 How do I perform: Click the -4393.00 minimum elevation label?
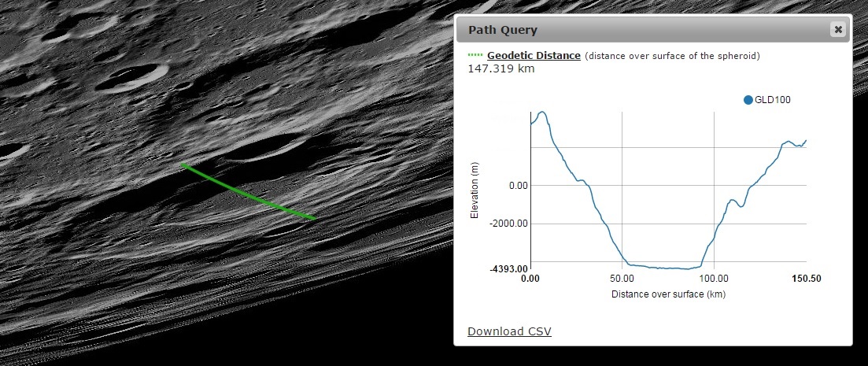(508, 269)
